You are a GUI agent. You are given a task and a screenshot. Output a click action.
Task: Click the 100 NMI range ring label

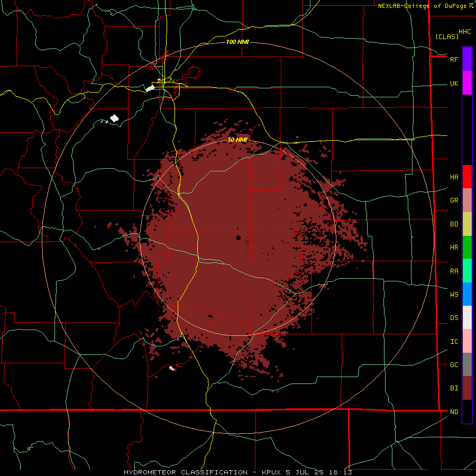pyautogui.click(x=237, y=42)
